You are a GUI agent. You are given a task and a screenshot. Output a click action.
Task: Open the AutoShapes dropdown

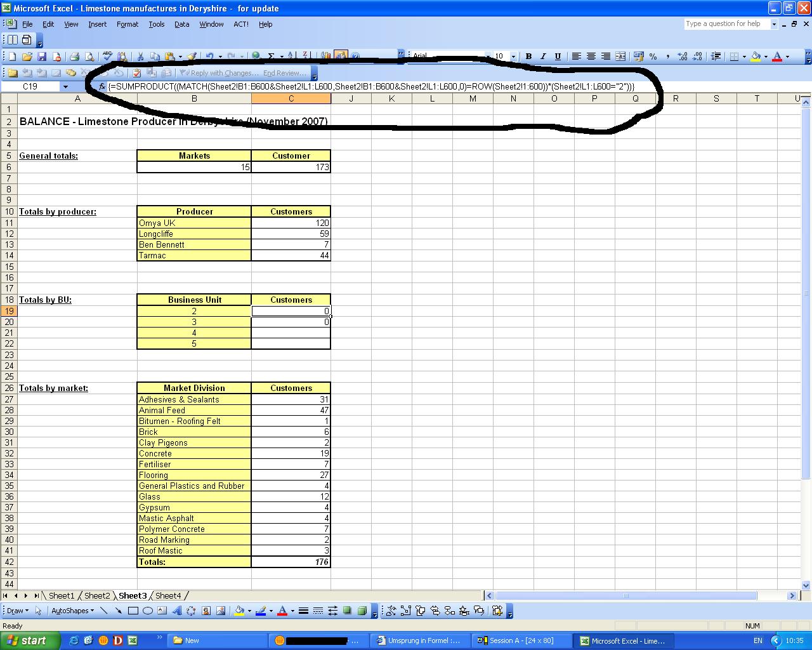(73, 611)
